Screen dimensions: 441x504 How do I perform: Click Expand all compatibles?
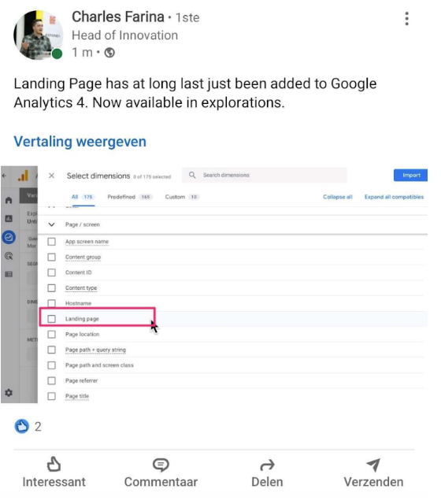pos(394,197)
